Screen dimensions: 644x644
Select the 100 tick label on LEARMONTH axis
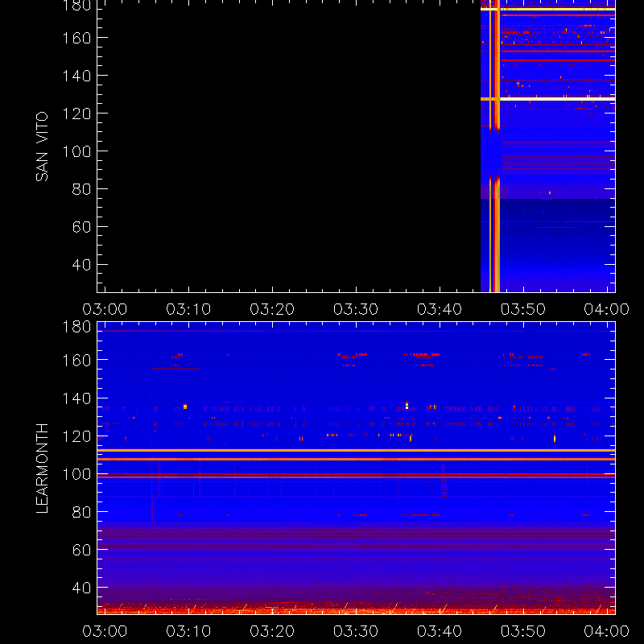[x=76, y=474]
